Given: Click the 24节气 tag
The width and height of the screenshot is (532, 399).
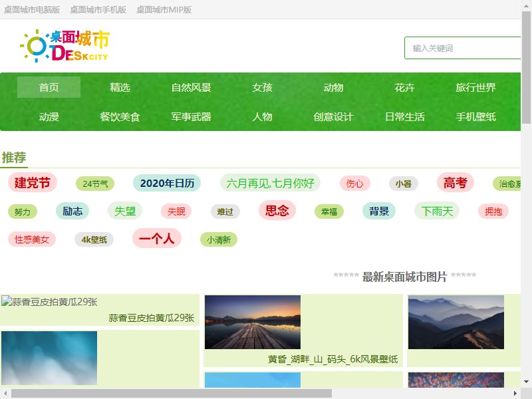Looking at the screenshot, I should (x=95, y=184).
